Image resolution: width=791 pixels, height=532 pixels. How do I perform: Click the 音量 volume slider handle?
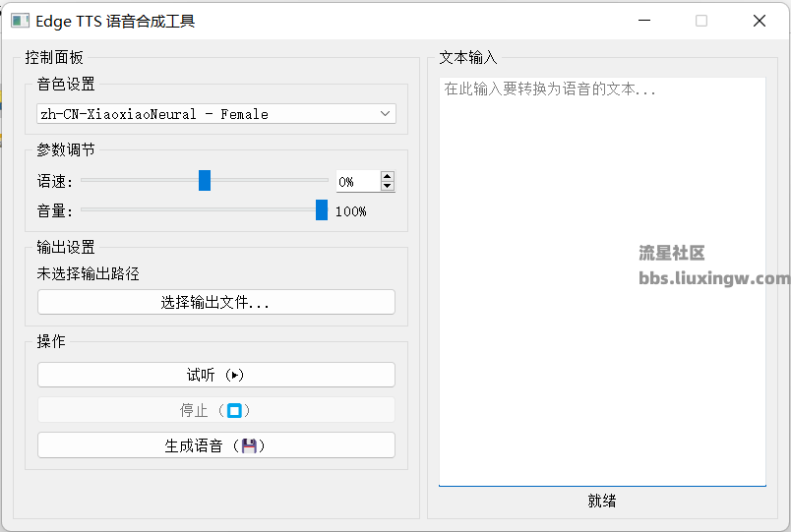[x=322, y=209]
